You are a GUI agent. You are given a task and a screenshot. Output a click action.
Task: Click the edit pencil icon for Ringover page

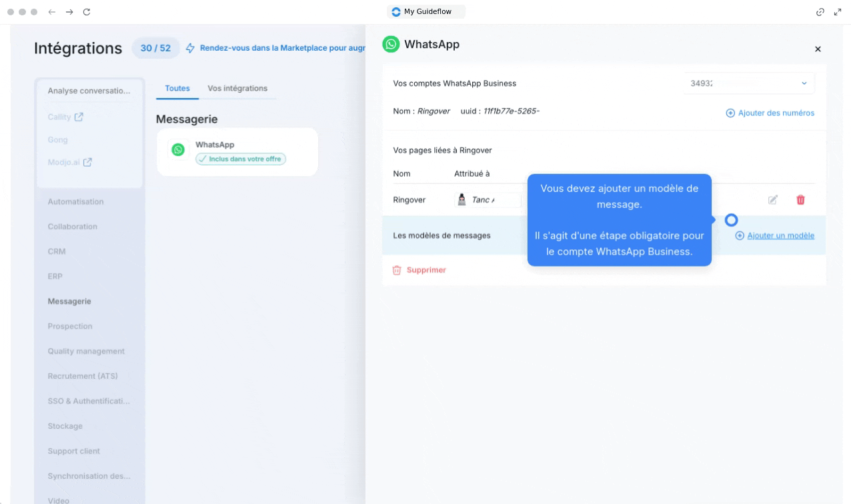[x=772, y=199]
